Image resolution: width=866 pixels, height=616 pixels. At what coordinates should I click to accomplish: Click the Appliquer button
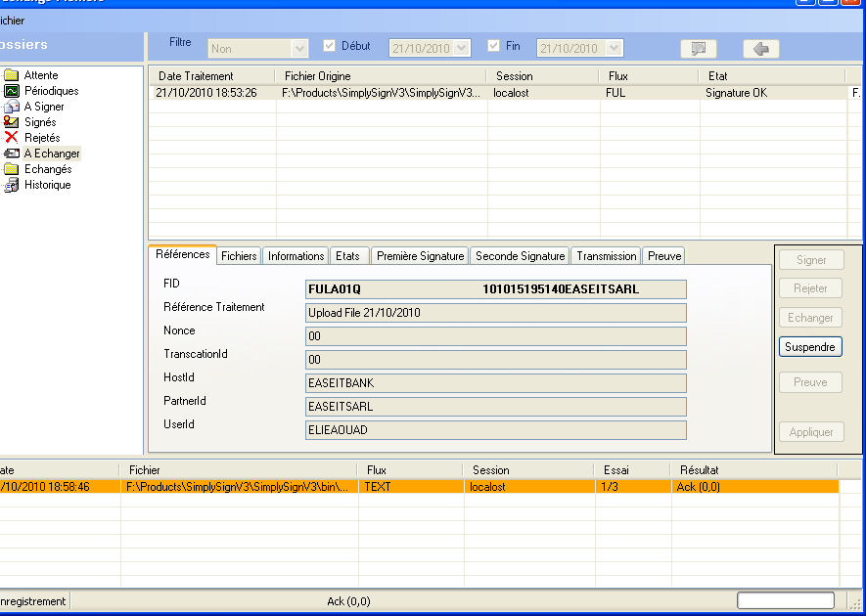811,432
